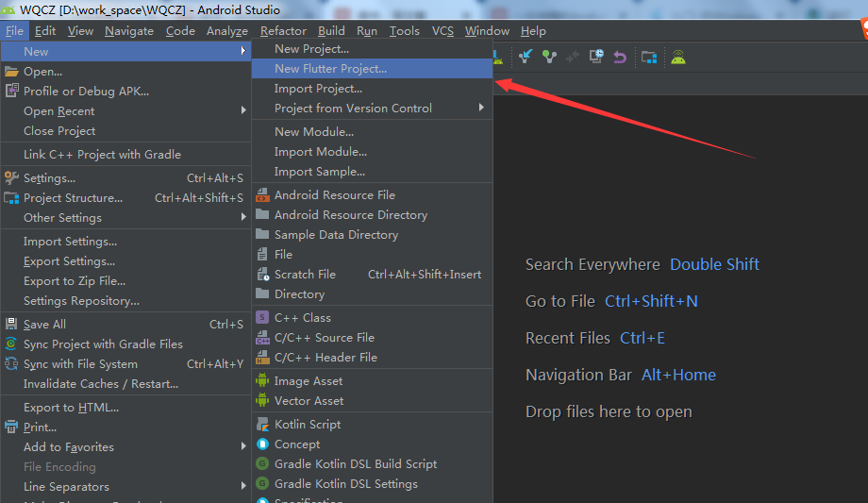Click the Kotlin Script icon
The width and height of the screenshot is (868, 503).
pos(262,425)
